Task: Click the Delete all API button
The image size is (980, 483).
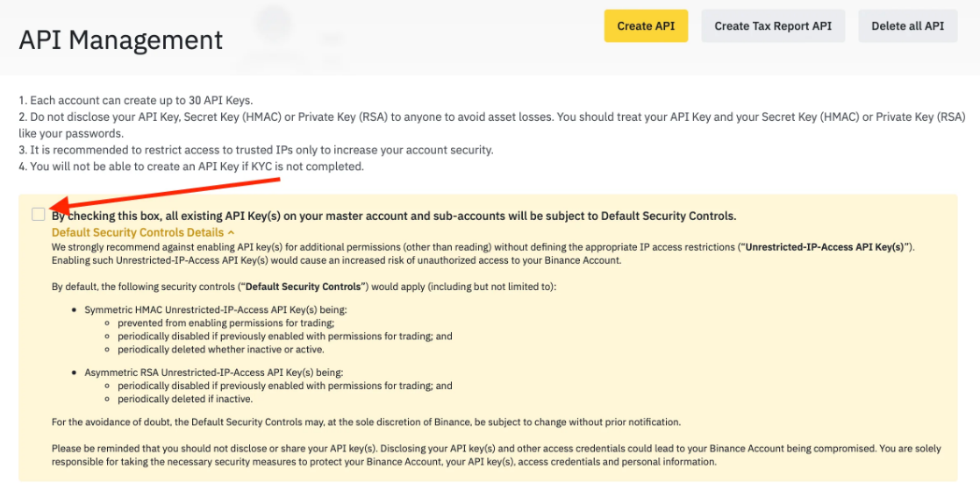Action: pyautogui.click(x=907, y=25)
